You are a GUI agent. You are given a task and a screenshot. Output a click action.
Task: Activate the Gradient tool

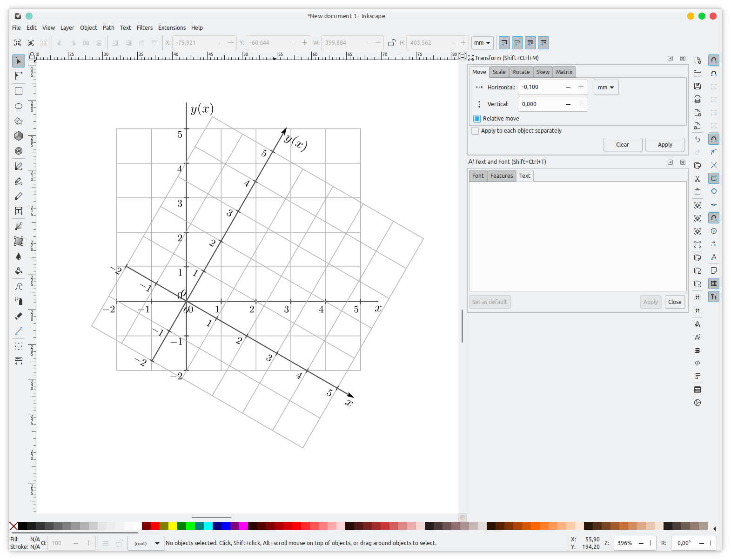(x=19, y=226)
